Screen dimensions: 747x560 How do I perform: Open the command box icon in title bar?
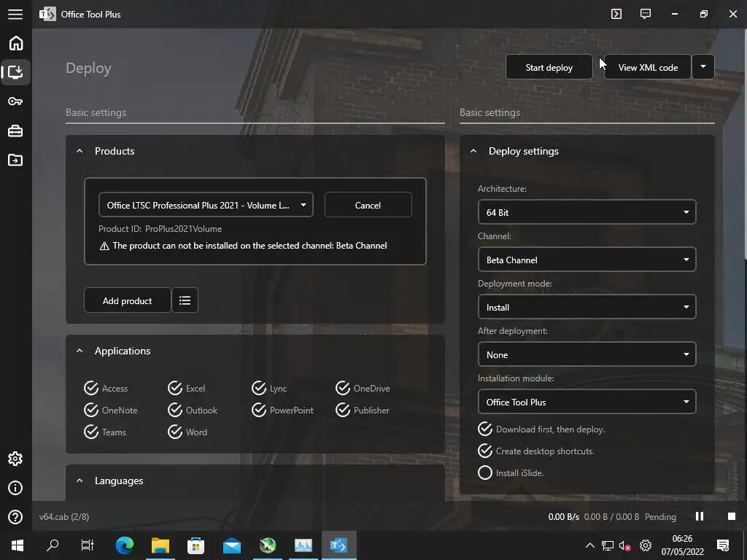pos(616,14)
